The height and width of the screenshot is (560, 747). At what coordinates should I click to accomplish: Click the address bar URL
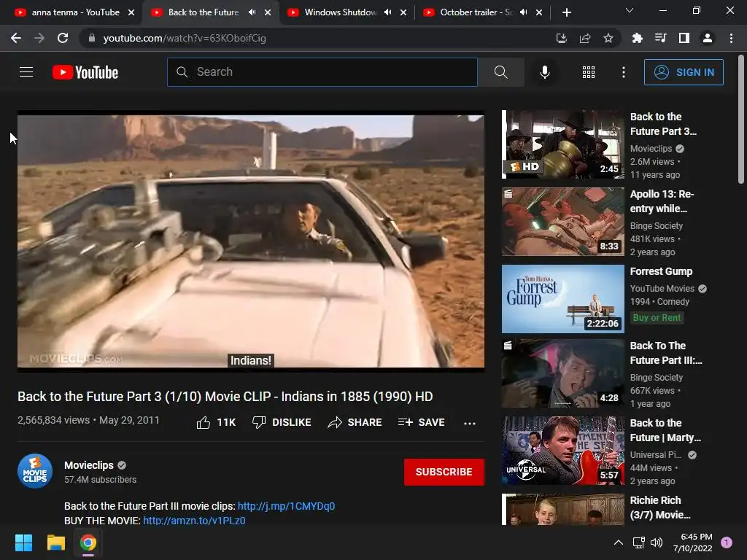point(185,38)
